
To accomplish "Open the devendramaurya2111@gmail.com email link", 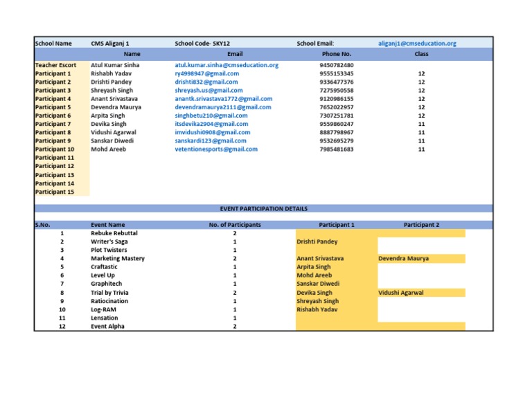I will 223,107.
